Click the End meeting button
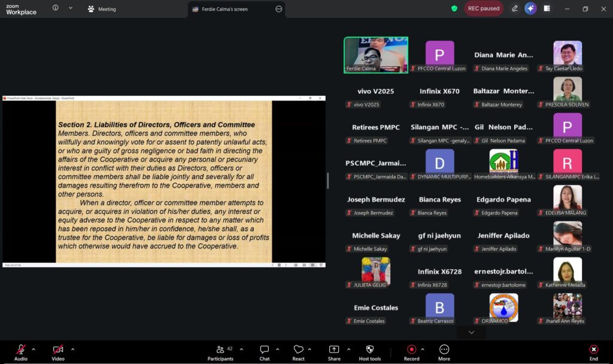Image resolution: width=613 pixels, height=364 pixels. click(593, 352)
